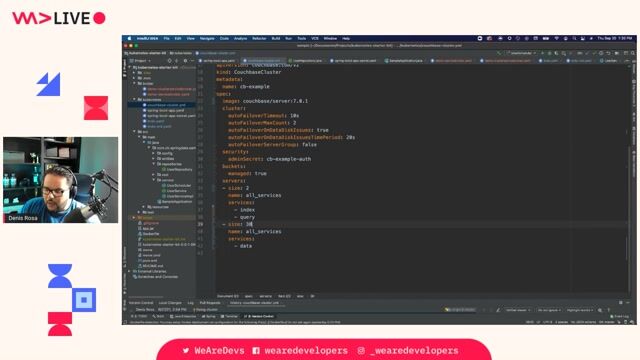The width and height of the screenshot is (640, 360).
Task: Click the UTF-8 encoding in status bar
Action: (547, 322)
